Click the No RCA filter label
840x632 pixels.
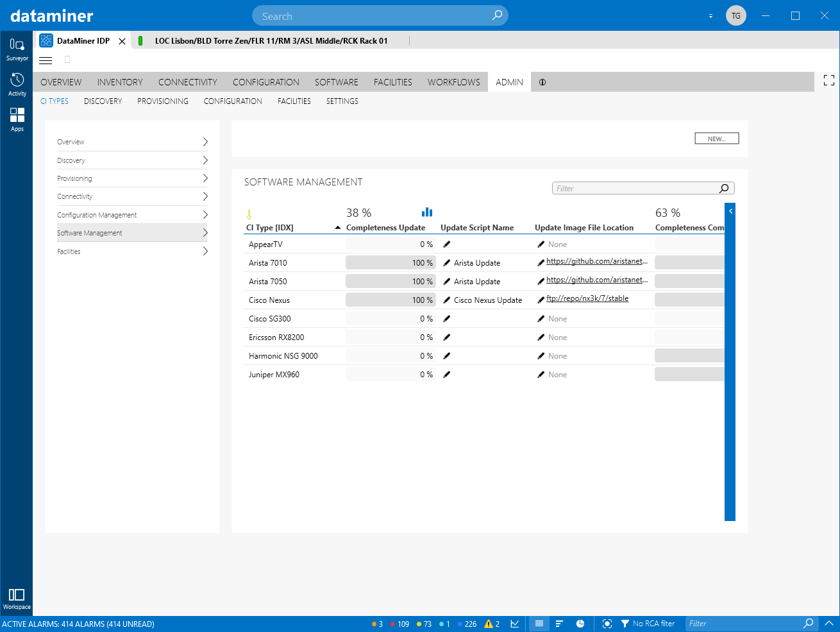tap(653, 624)
